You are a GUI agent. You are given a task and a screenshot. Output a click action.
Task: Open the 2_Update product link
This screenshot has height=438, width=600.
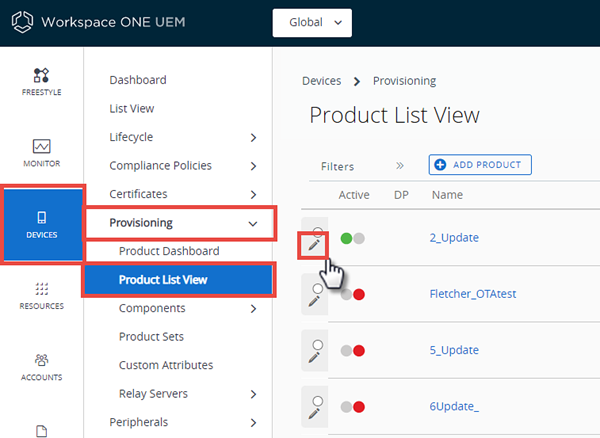pyautogui.click(x=454, y=238)
